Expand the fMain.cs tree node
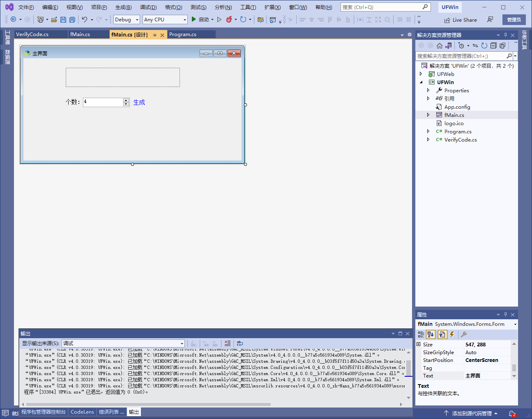Screen dimensions: 532x419 tap(428, 115)
